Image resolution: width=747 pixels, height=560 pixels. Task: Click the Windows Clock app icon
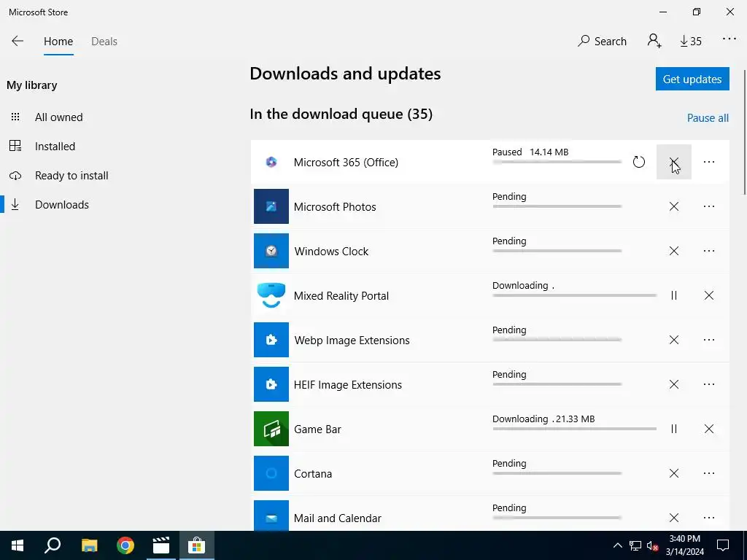[271, 251]
